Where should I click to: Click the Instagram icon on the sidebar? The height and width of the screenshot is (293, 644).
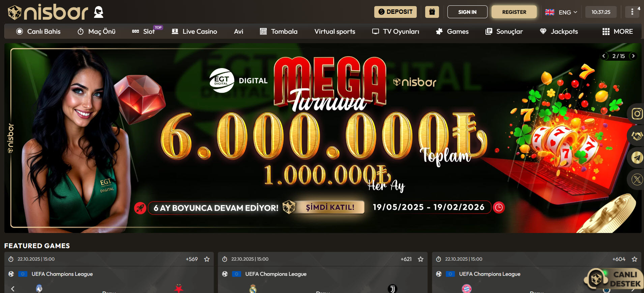tap(637, 114)
